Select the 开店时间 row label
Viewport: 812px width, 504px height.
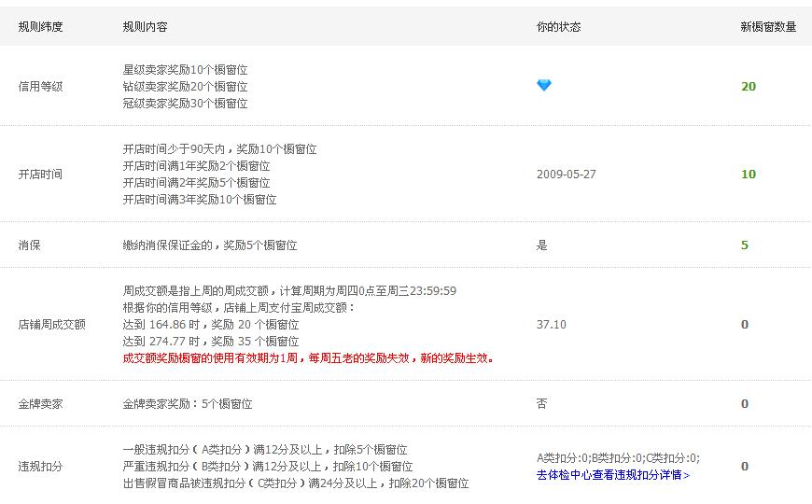pyautogui.click(x=40, y=174)
